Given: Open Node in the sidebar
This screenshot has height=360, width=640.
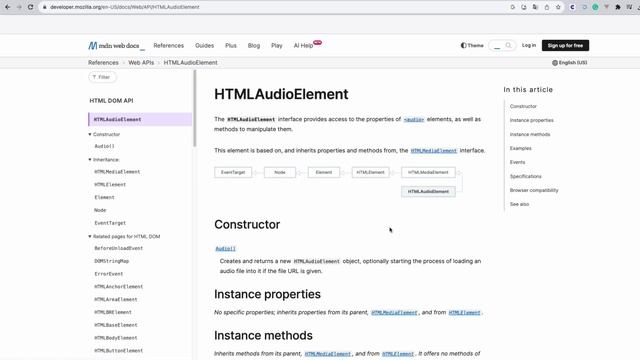Looking at the screenshot, I should [100, 210].
